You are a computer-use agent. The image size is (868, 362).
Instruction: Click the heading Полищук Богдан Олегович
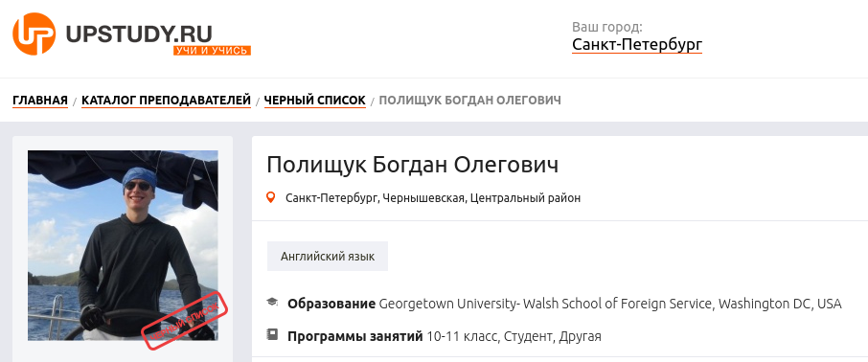click(x=413, y=165)
